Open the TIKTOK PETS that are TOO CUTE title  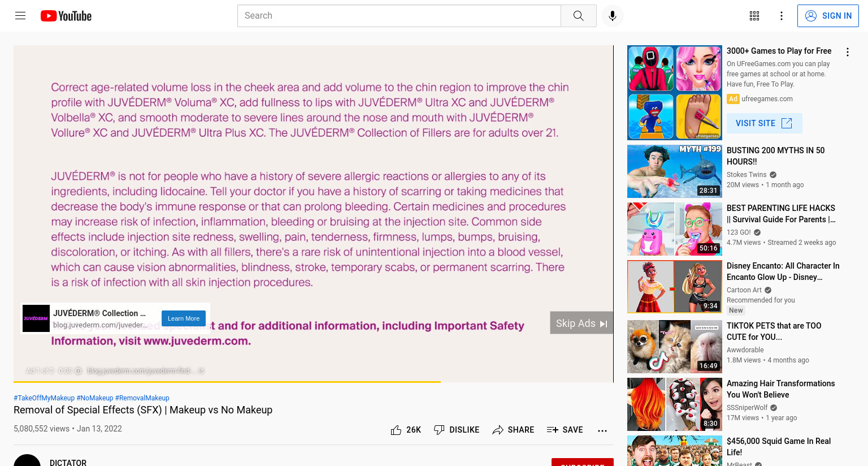(774, 331)
